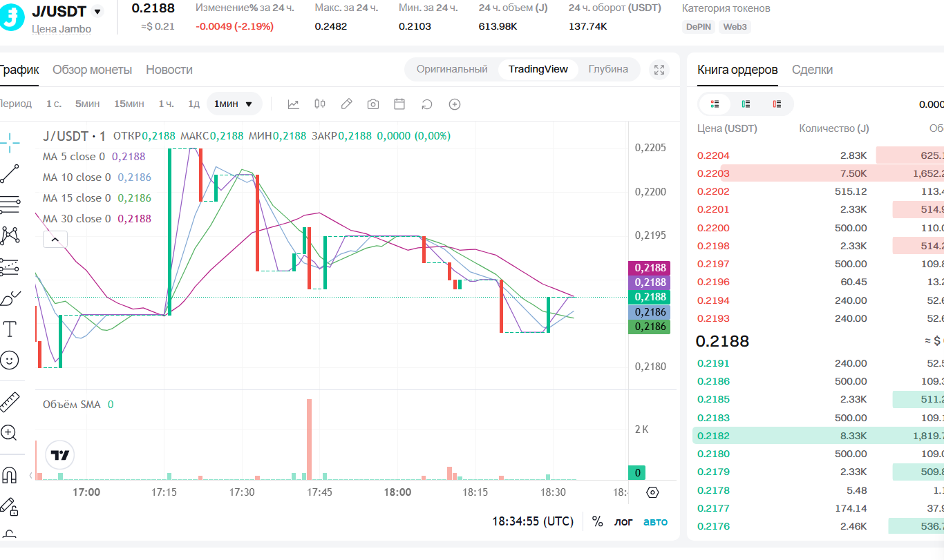
Task: Open the calendar date picker icon
Action: pyautogui.click(x=399, y=104)
